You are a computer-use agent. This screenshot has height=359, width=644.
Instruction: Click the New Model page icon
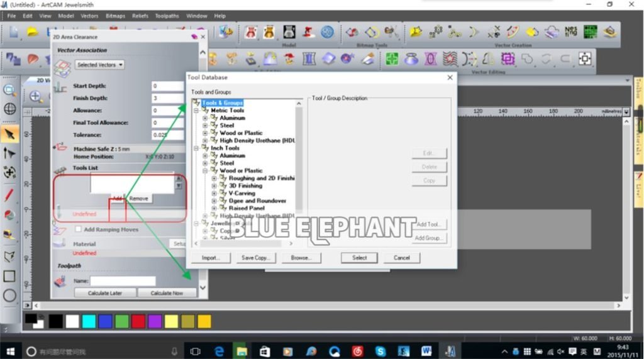(14, 32)
